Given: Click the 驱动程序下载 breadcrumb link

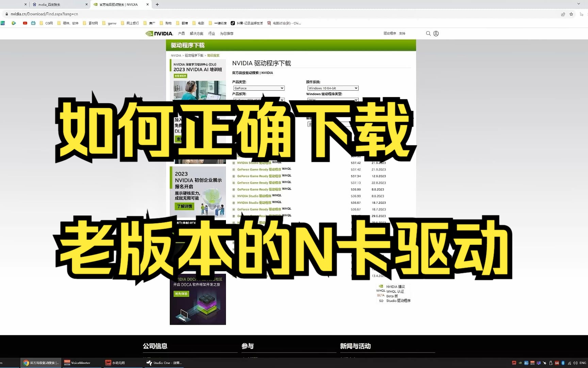Looking at the screenshot, I should click(x=194, y=56).
